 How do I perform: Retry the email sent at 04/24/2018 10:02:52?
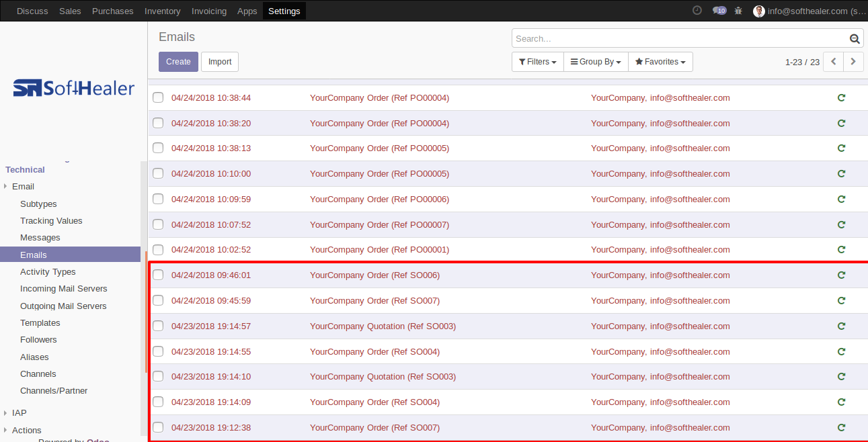click(x=841, y=250)
